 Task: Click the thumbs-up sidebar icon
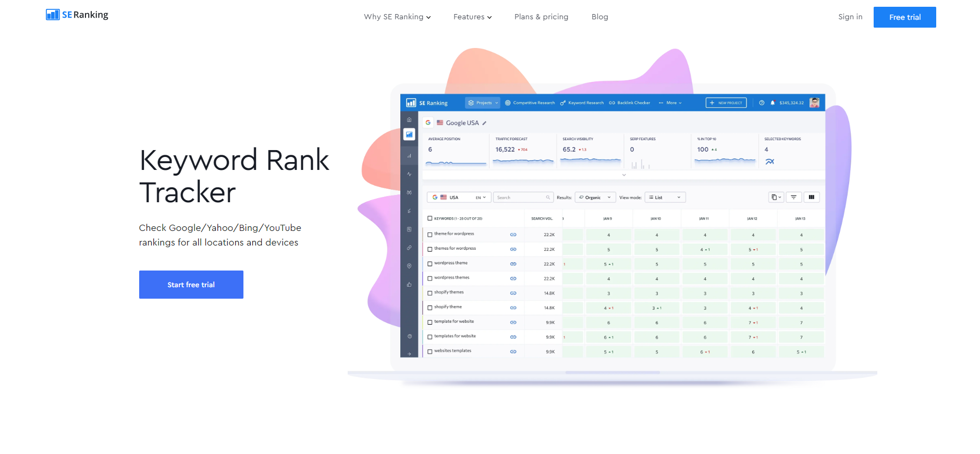[409, 285]
